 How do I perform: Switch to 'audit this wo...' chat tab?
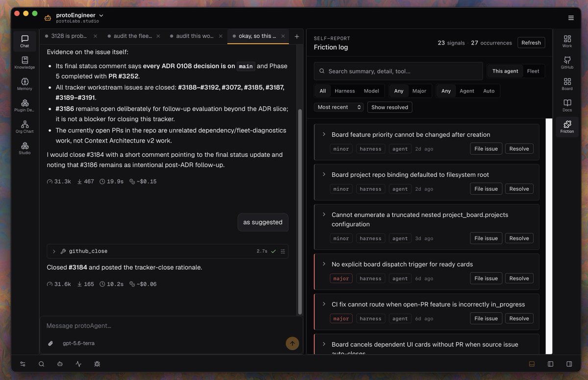coord(195,36)
